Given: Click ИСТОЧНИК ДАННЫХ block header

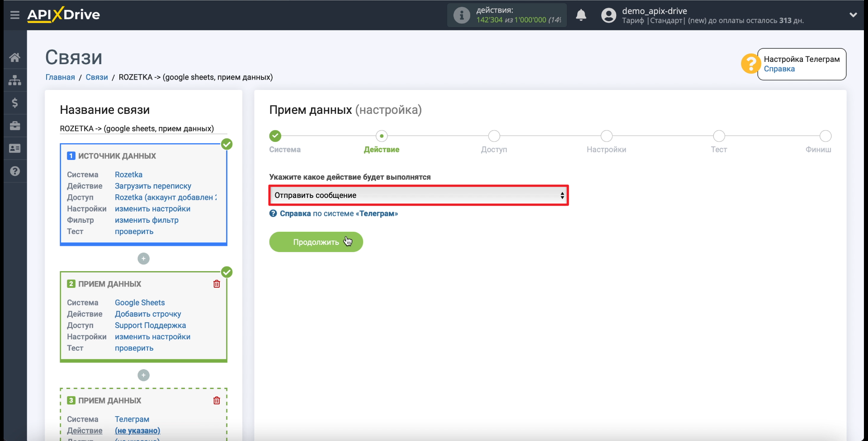Looking at the screenshot, I should (x=117, y=156).
